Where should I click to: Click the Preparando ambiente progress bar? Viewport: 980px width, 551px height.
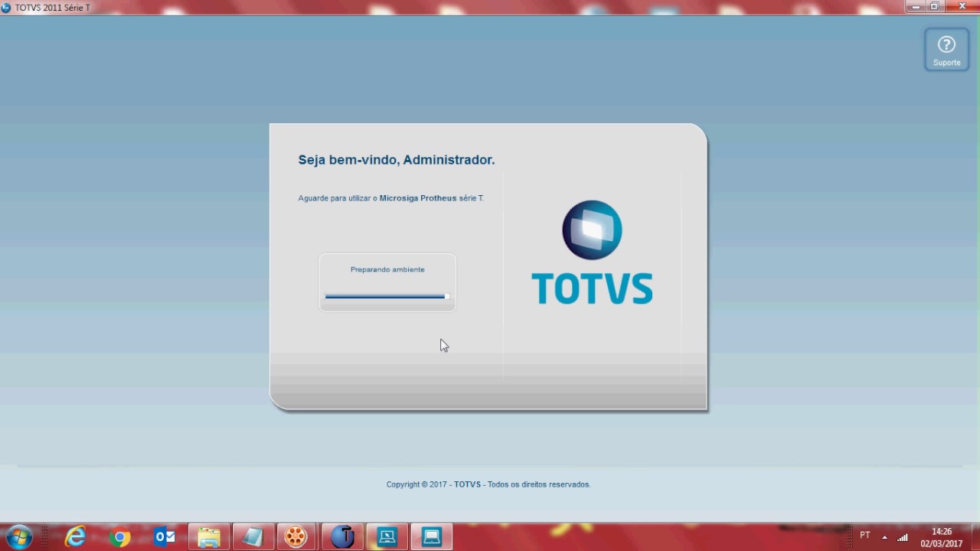pos(387,296)
